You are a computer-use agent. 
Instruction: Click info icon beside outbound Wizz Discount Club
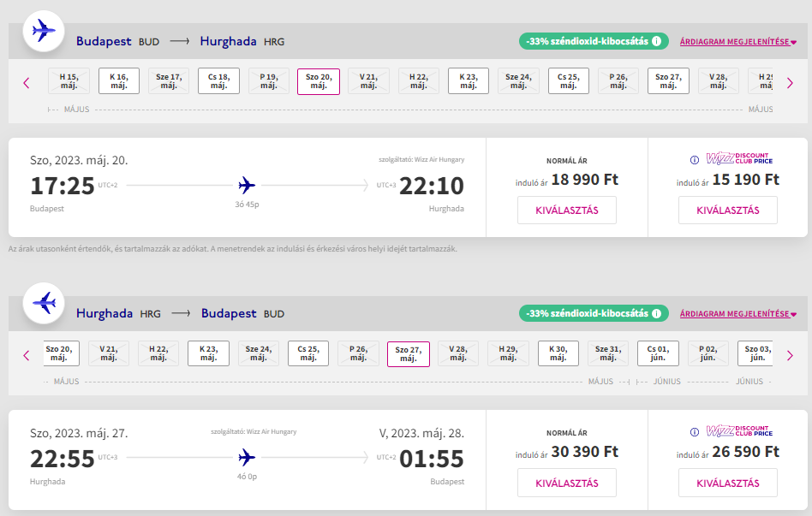(x=695, y=159)
